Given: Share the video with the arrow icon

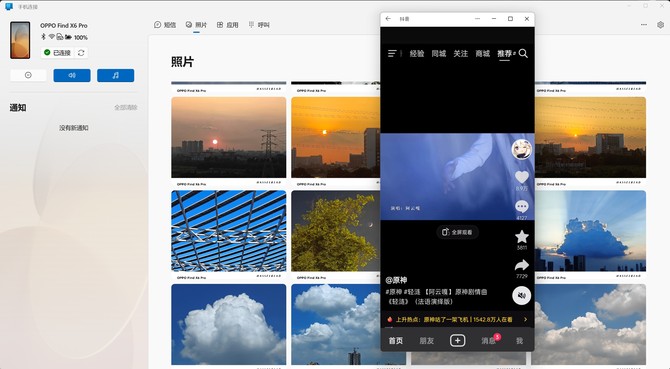Looking at the screenshot, I should point(522,266).
